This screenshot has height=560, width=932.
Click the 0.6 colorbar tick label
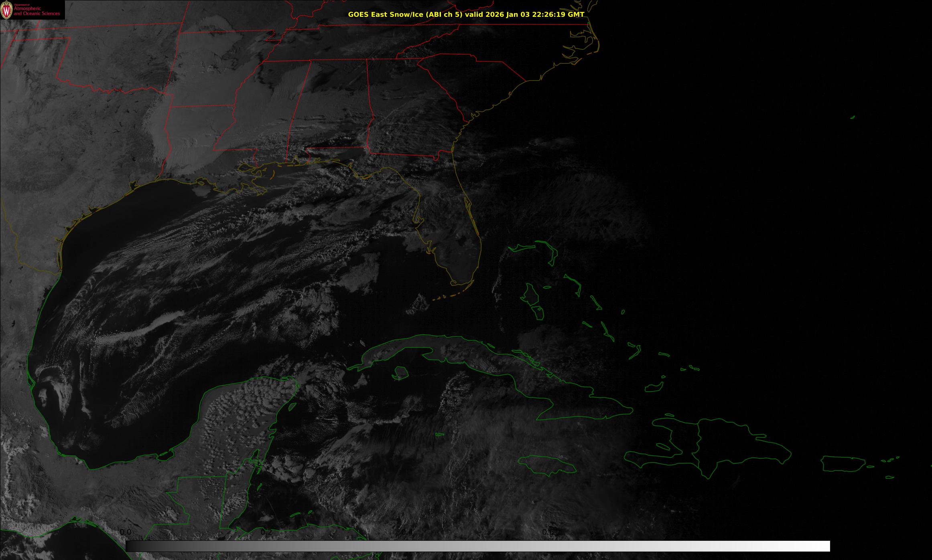click(x=548, y=532)
